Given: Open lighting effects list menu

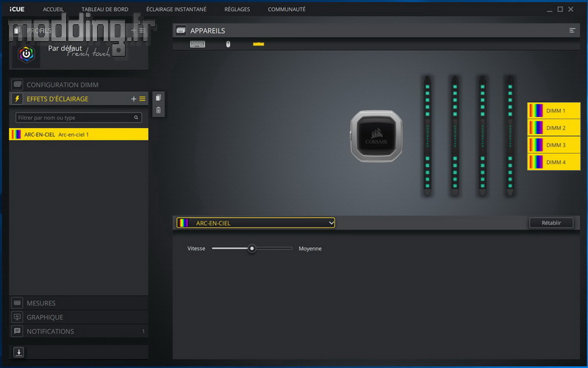Looking at the screenshot, I should [143, 99].
